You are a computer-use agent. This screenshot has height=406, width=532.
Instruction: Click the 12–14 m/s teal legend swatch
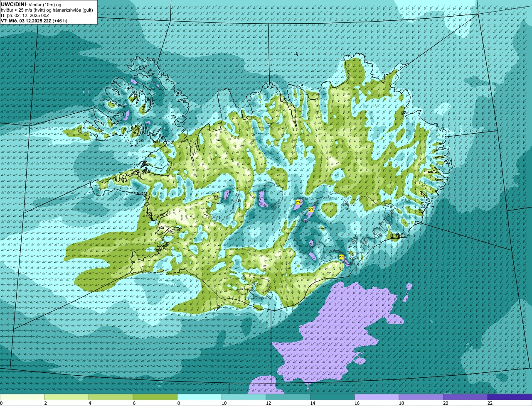click(288, 397)
